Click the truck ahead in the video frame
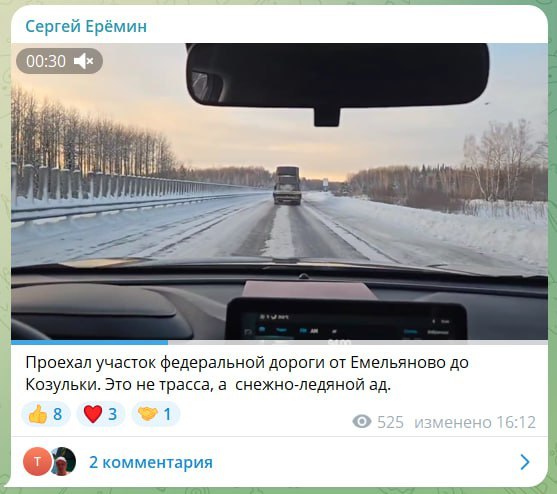This screenshot has height=494, width=557. click(287, 185)
